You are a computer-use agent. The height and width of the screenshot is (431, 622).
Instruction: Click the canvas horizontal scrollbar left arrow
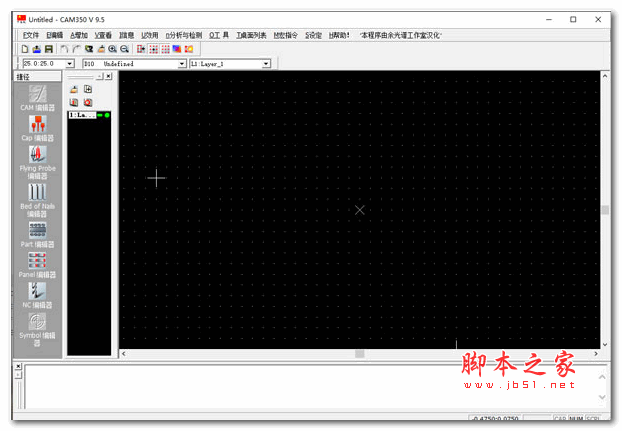click(124, 353)
